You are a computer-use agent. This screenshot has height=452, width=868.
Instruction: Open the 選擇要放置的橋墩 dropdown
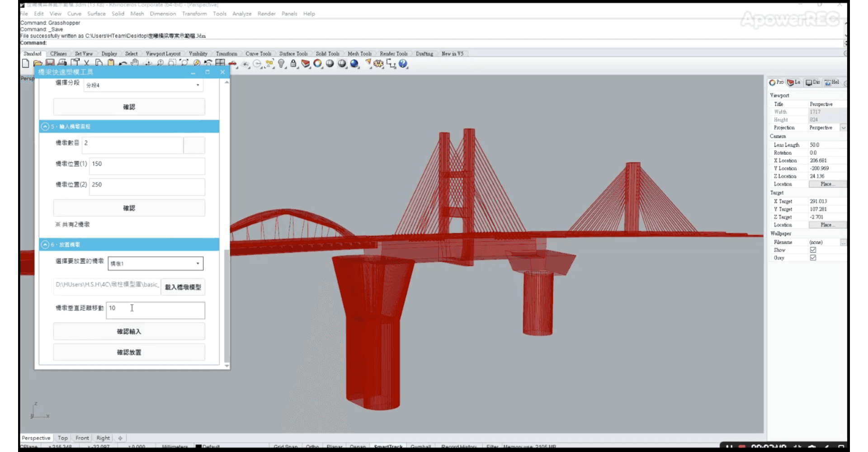click(x=156, y=264)
